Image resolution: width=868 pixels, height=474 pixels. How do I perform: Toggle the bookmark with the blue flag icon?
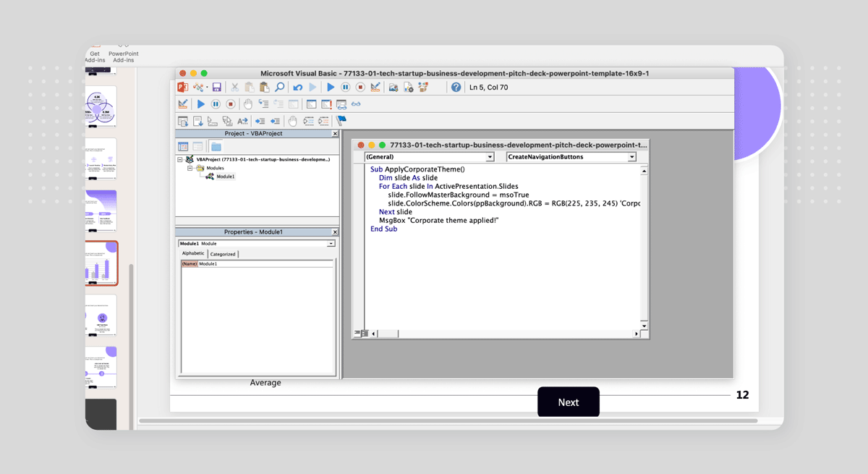tap(341, 120)
